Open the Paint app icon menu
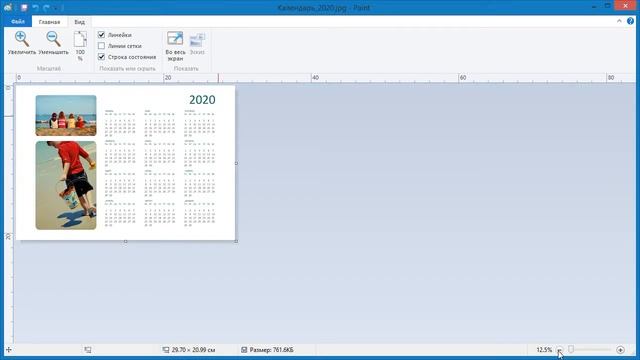Viewport: 640px width, 360px height. (8, 7)
